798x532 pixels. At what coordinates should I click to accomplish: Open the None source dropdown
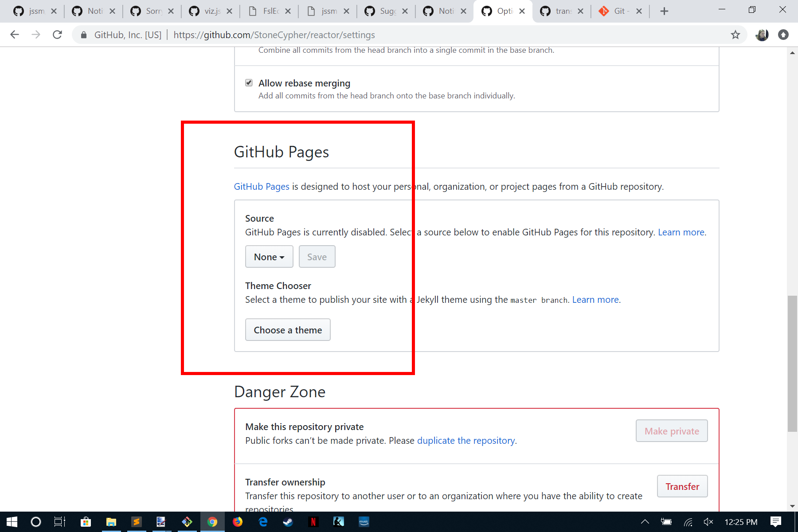(269, 256)
